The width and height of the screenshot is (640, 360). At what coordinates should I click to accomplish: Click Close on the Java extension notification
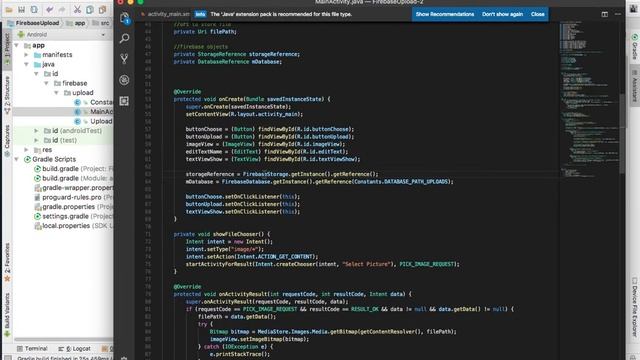pyautogui.click(x=538, y=14)
